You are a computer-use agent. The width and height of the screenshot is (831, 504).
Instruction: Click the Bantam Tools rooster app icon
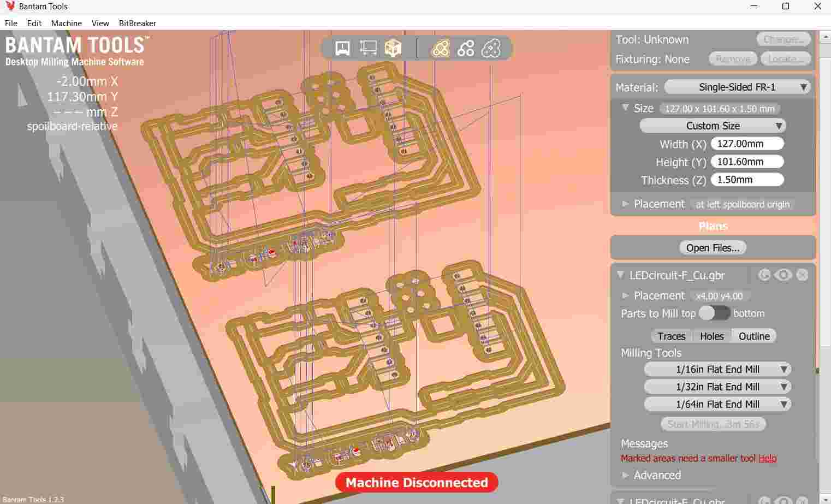pos(10,7)
